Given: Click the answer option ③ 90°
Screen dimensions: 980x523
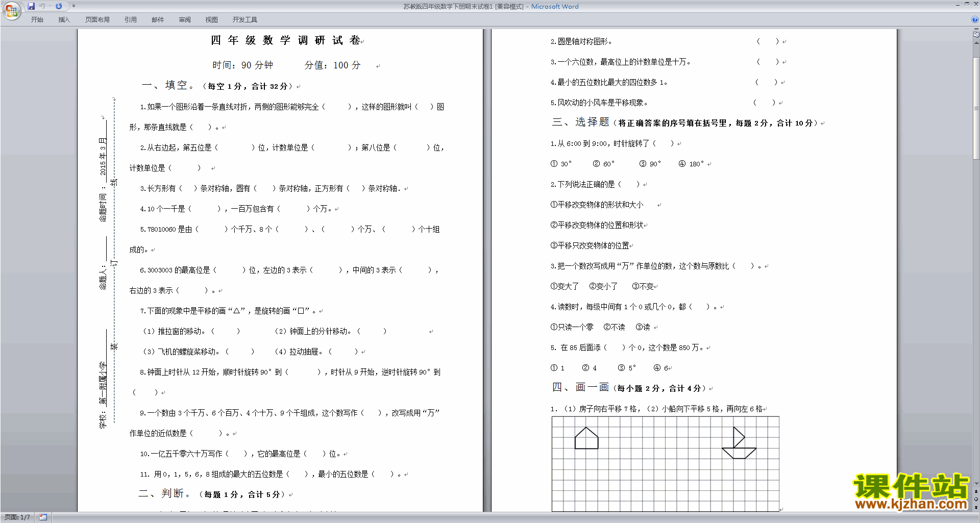Looking at the screenshot, I should [x=650, y=164].
